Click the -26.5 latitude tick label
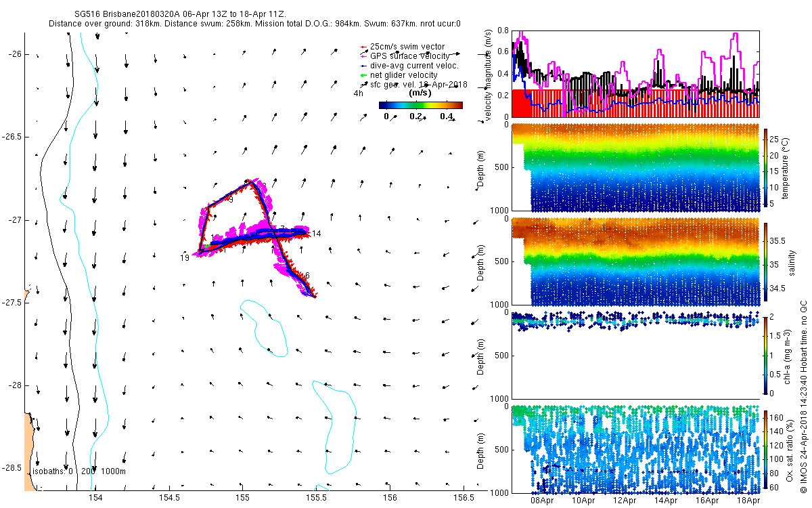Screen dimensions: 812x508 pyautogui.click(x=12, y=137)
